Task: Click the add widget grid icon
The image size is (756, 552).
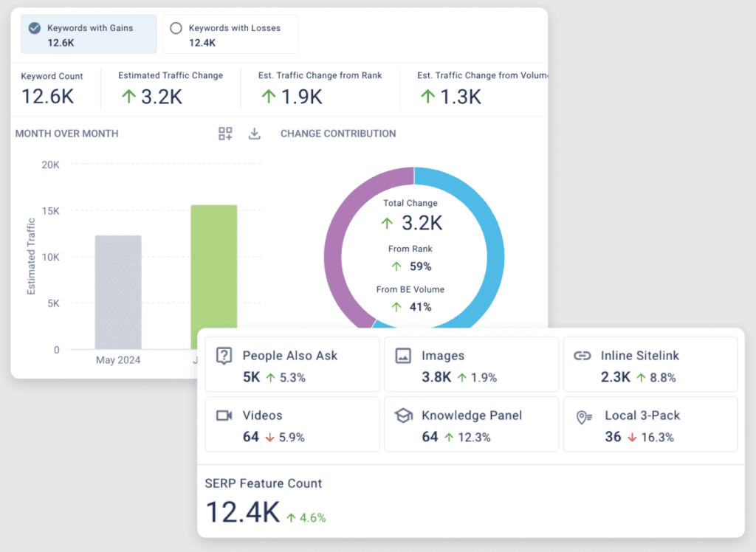Action: click(x=225, y=134)
